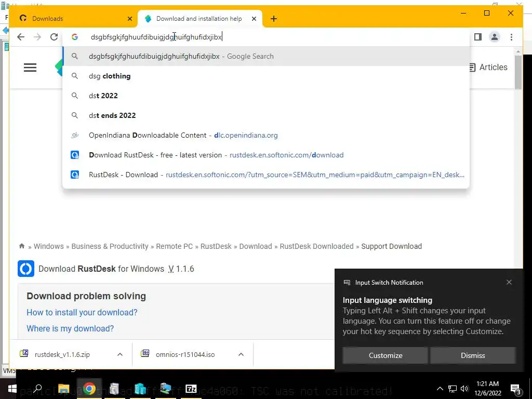The width and height of the screenshot is (532, 399).
Task: Show hidden system tray icons
Action: pyautogui.click(x=440, y=389)
